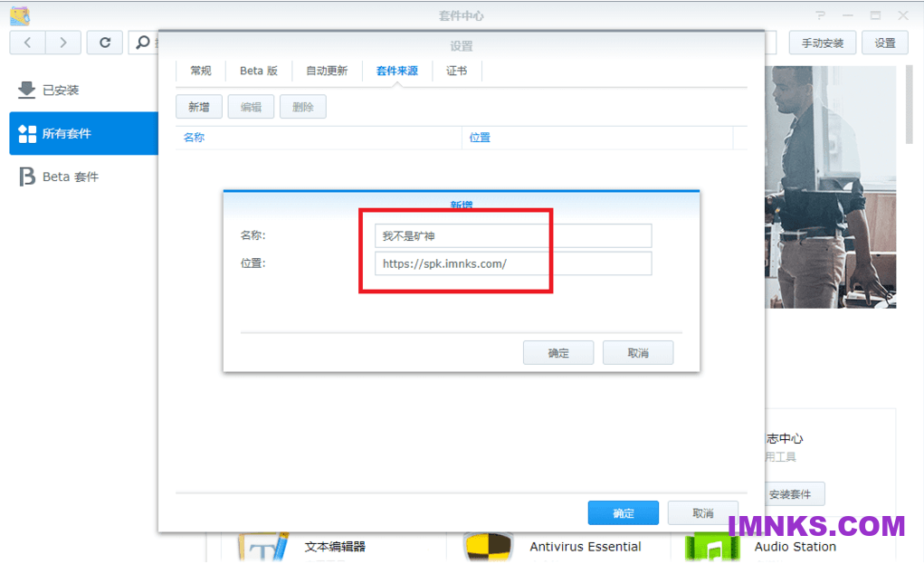Switch to the 常规 general tab
This screenshot has width=924, height=564.
[x=200, y=71]
